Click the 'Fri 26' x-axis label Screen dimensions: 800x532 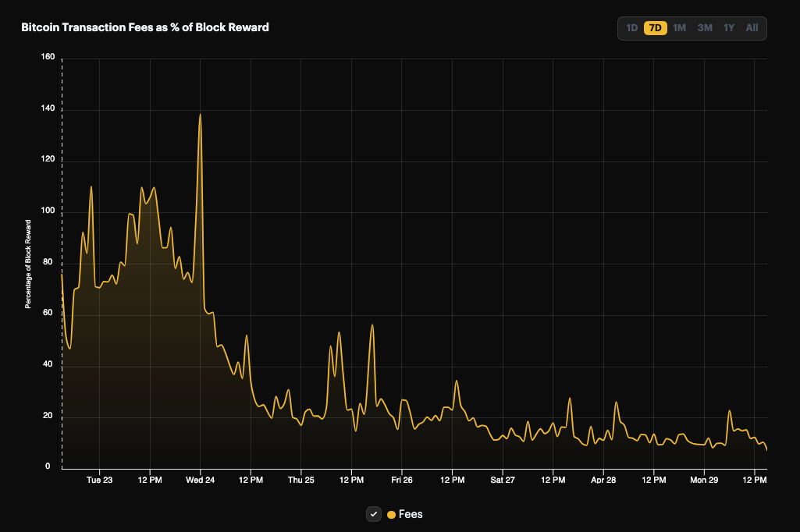coord(402,480)
